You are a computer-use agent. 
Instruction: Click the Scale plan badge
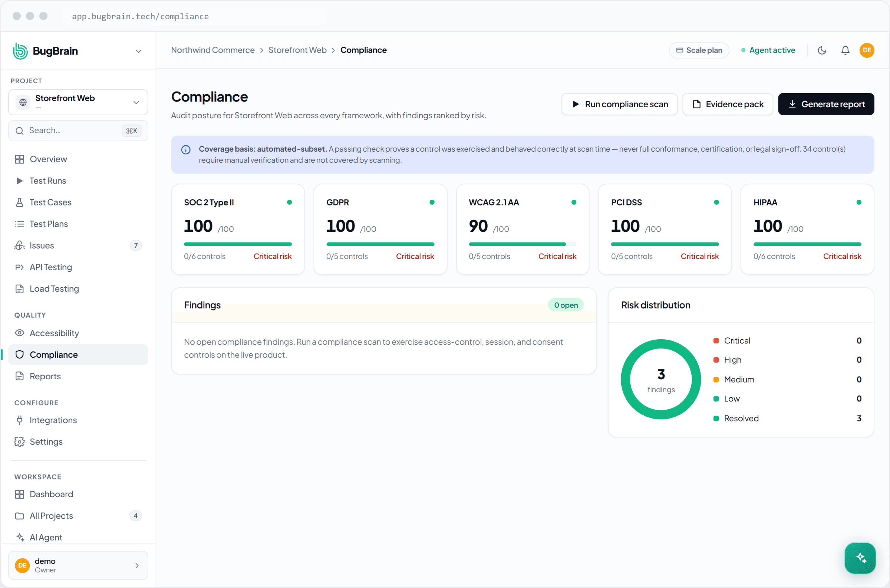pos(699,50)
